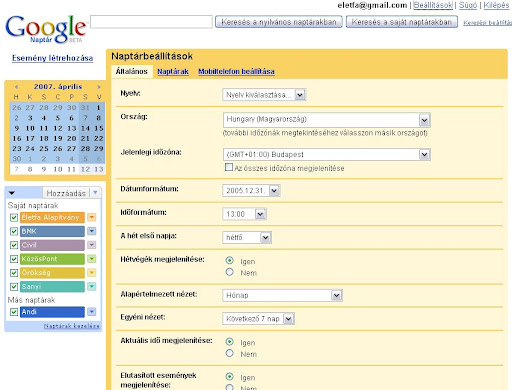Click the Kilépés sign-out link

tap(496, 5)
